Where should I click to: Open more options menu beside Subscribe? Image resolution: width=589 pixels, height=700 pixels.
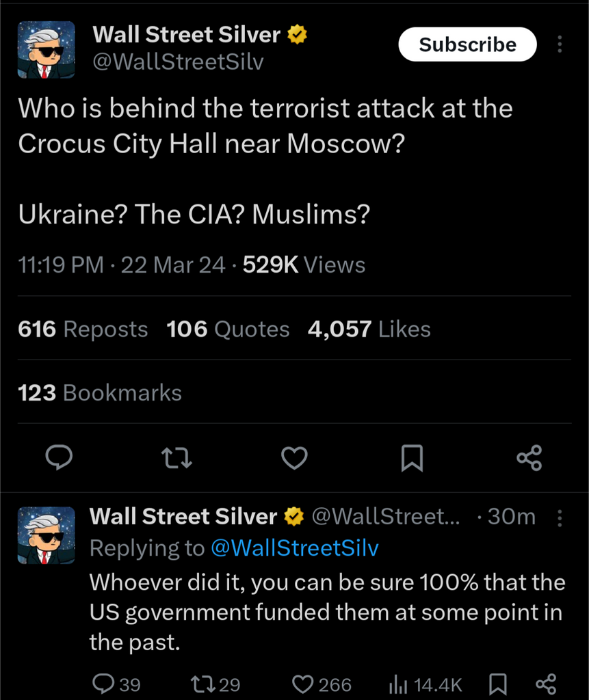[560, 44]
